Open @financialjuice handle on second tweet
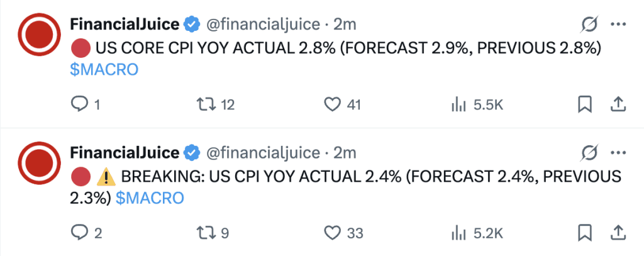 pos(262,153)
